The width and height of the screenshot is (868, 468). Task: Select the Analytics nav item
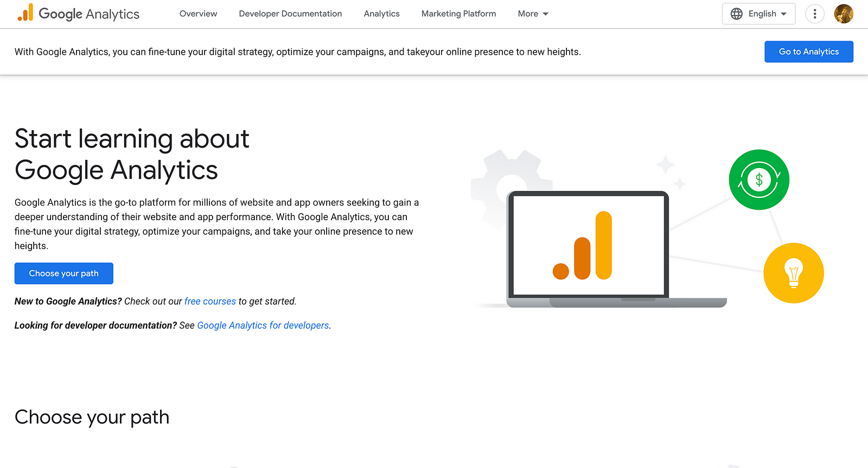coord(381,14)
